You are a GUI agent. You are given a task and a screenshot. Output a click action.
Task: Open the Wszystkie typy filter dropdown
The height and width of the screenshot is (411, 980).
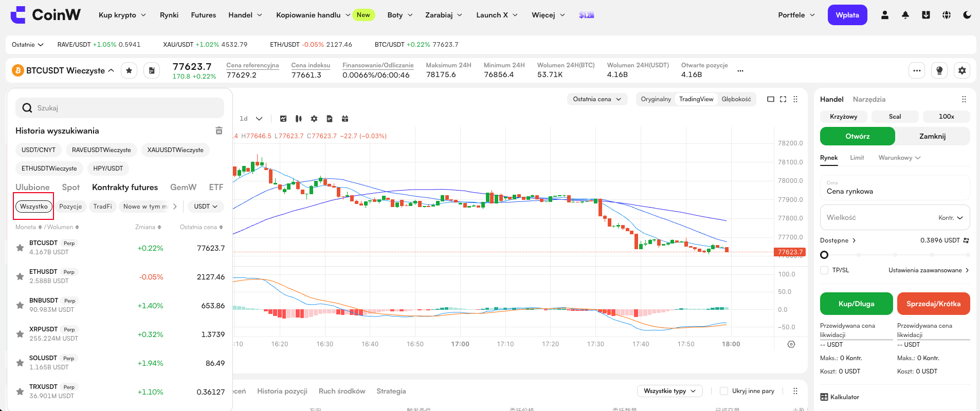pyautogui.click(x=669, y=391)
